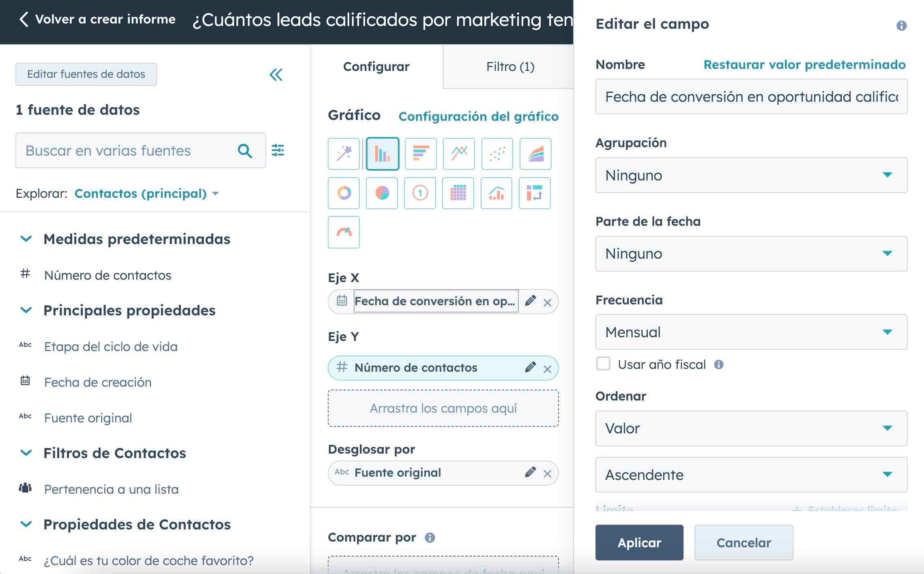Enable Usar año fiscal checkbox
The width and height of the screenshot is (924, 574).
click(x=603, y=364)
